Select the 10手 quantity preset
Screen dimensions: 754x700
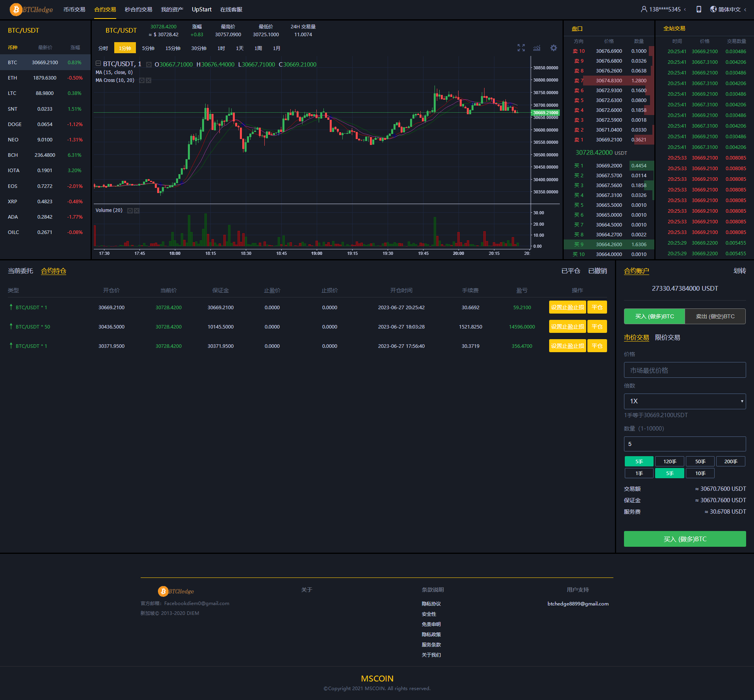click(x=700, y=473)
